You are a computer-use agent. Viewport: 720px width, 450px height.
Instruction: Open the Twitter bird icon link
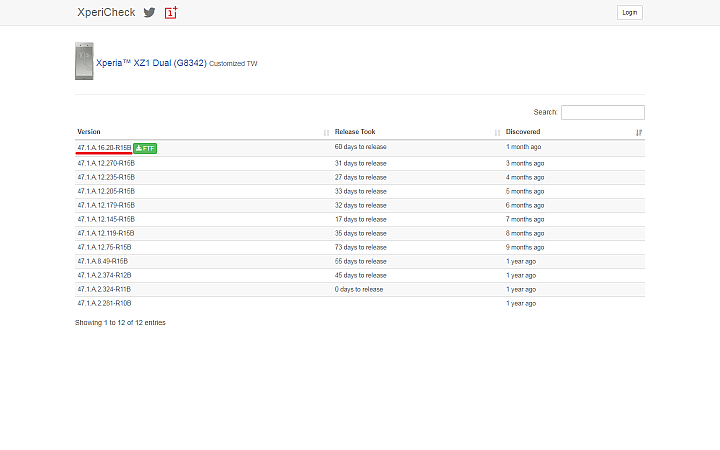(149, 12)
